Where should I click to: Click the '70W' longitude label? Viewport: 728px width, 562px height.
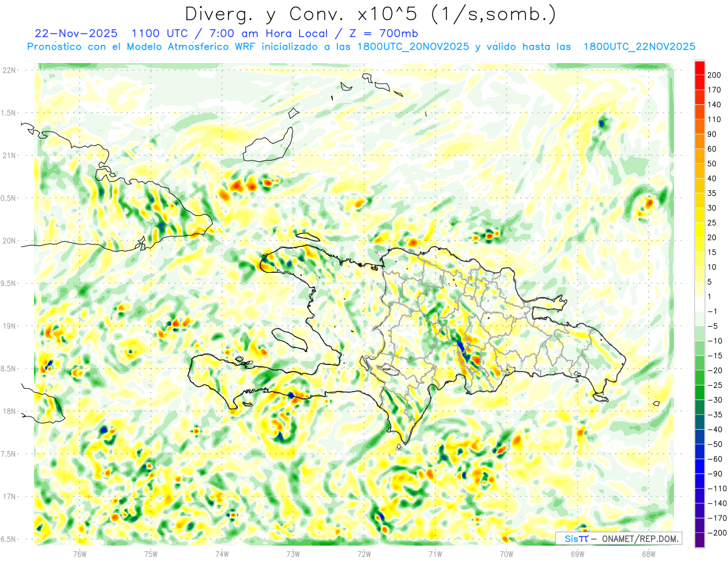(x=507, y=554)
